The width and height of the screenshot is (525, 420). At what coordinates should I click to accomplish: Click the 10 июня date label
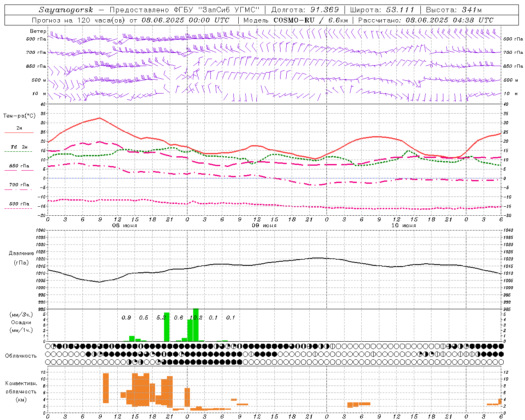pyautogui.click(x=403, y=226)
